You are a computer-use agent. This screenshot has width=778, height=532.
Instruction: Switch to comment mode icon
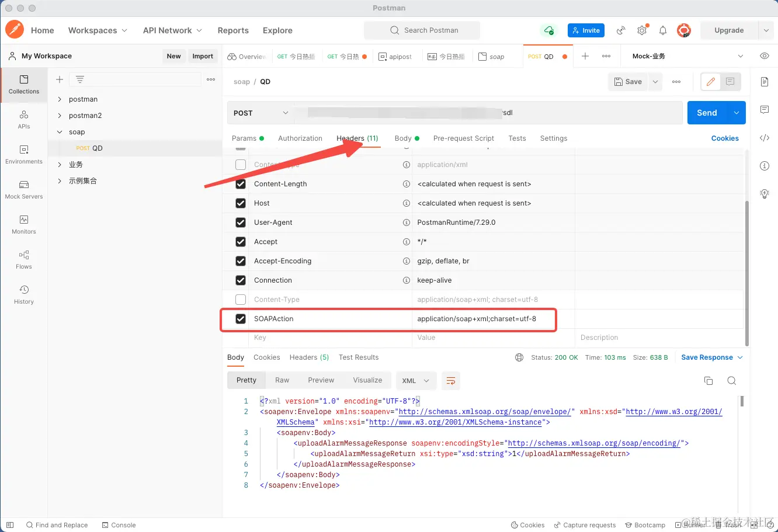[x=730, y=82]
